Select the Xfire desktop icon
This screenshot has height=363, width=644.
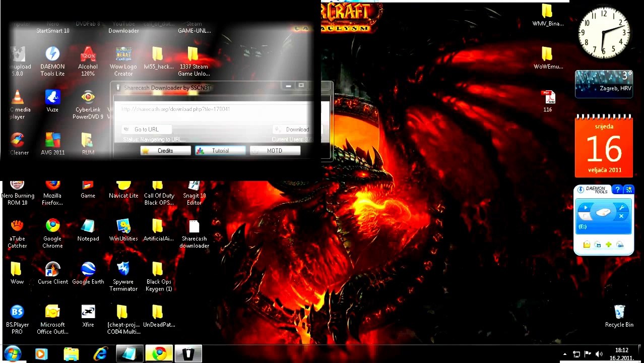pyautogui.click(x=88, y=316)
